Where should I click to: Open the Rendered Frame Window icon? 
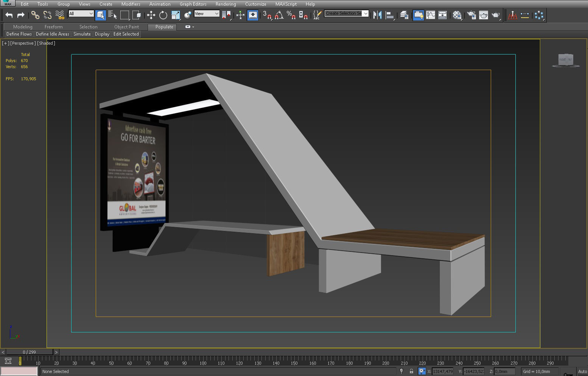(484, 15)
